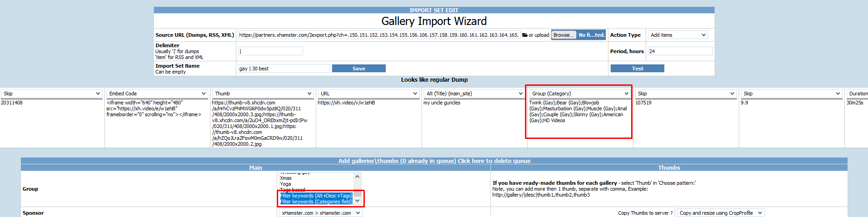
Task: Open the first Skip column dropdown
Action: pos(52,94)
